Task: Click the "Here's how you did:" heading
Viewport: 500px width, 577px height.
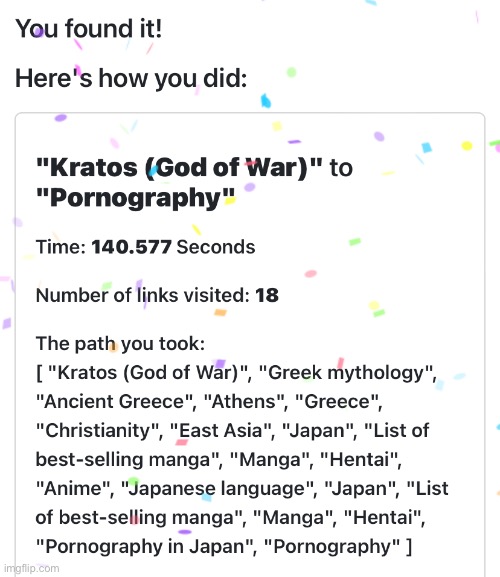Action: (131, 79)
